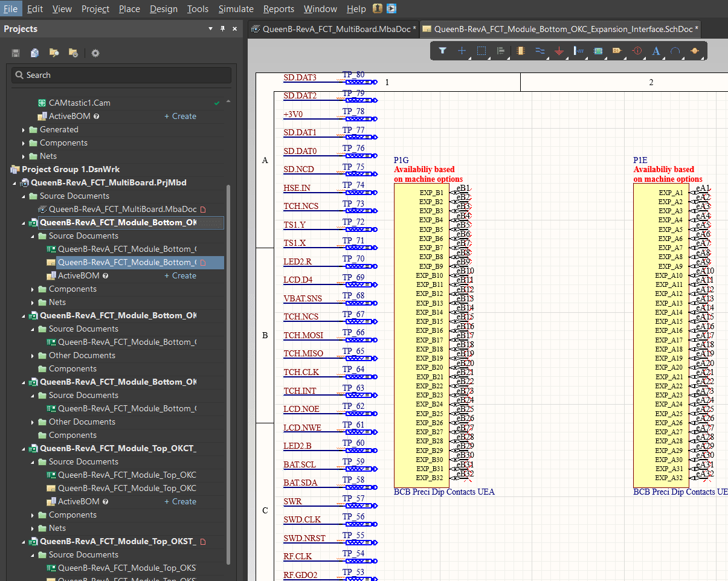
Task: Click the last orange tool in the active bar
Action: point(695,51)
